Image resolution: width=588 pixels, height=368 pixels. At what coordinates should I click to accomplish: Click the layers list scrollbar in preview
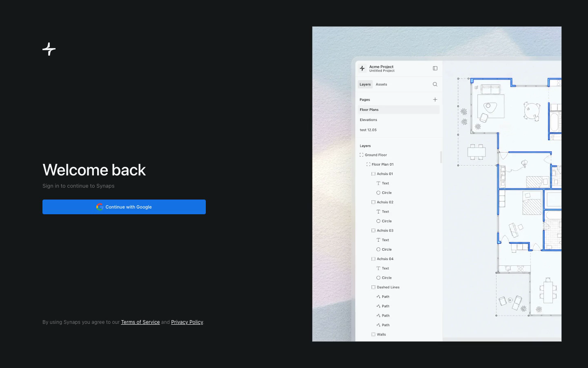pyautogui.click(x=441, y=157)
